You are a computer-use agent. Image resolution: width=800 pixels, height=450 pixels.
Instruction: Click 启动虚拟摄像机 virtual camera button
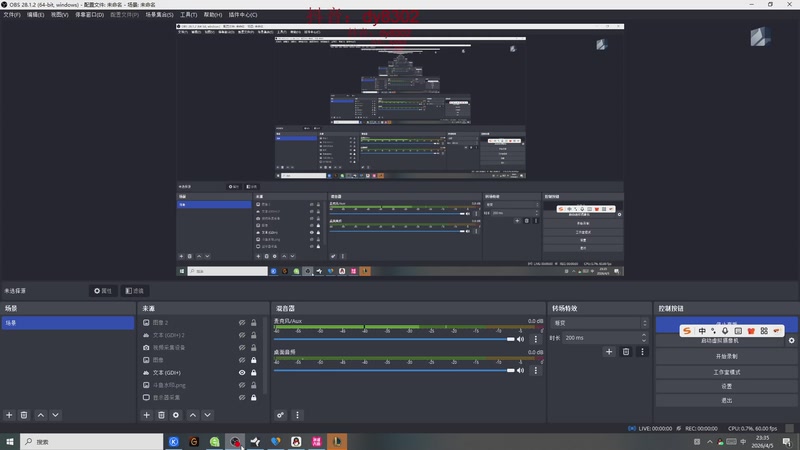(x=720, y=340)
